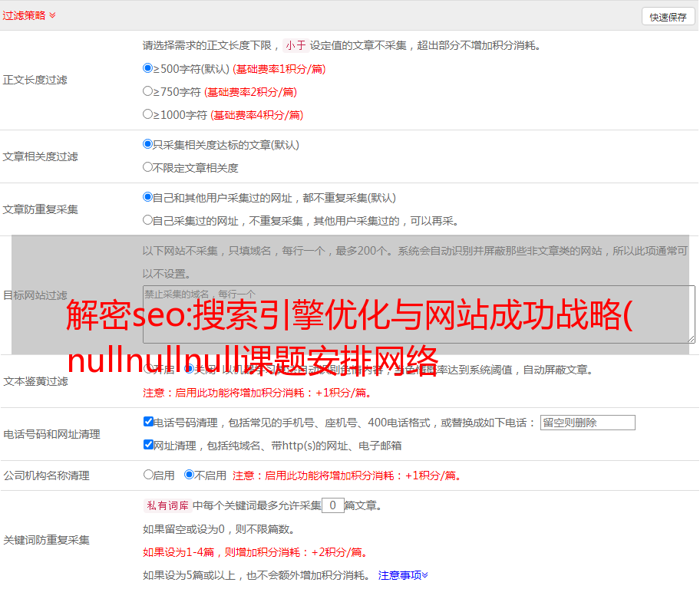Select 只采集相关度达标的文章 option
Image resolution: width=700 pixels, height=589 pixels.
148,144
